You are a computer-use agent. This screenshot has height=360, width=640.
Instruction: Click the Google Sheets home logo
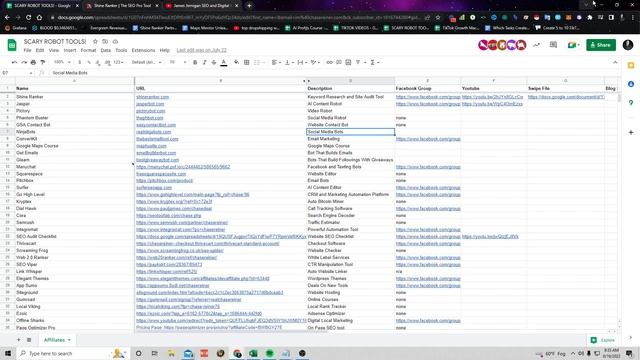click(x=12, y=45)
